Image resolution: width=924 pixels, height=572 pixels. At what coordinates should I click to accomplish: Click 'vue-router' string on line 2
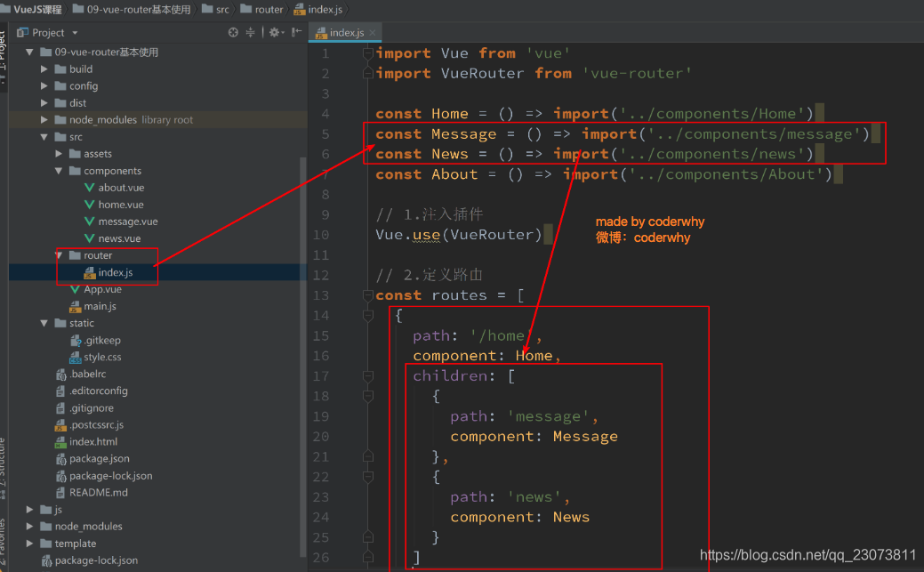[x=637, y=73]
